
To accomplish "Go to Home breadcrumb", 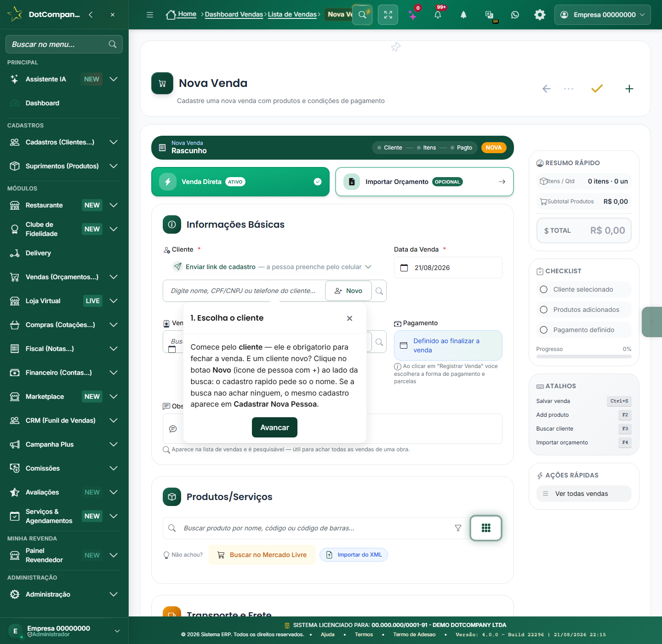I will [x=187, y=14].
